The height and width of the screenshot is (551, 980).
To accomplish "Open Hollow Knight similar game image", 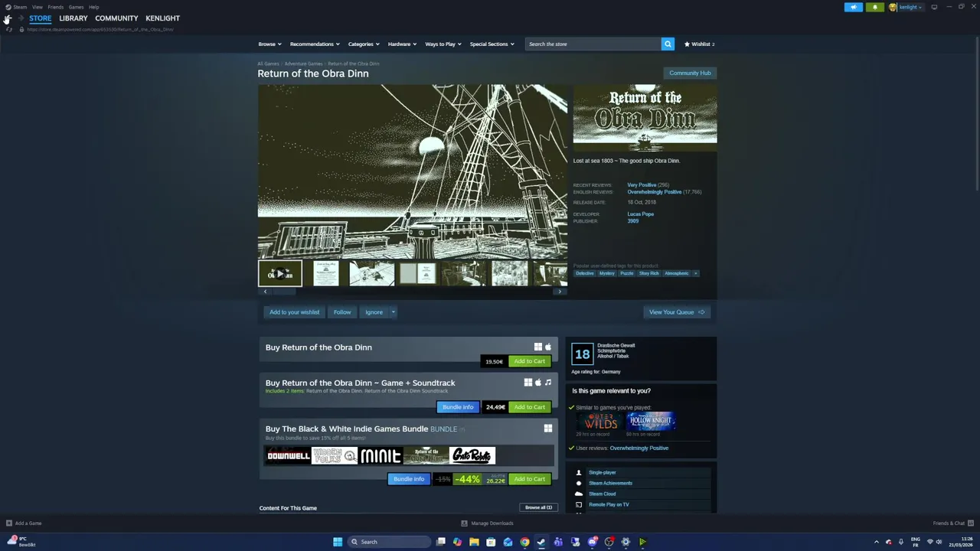I will coord(650,421).
